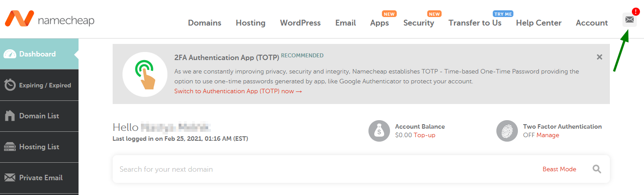The width and height of the screenshot is (644, 195).
Task: Open Hosting List in the sidebar
Action: pyautogui.click(x=39, y=147)
